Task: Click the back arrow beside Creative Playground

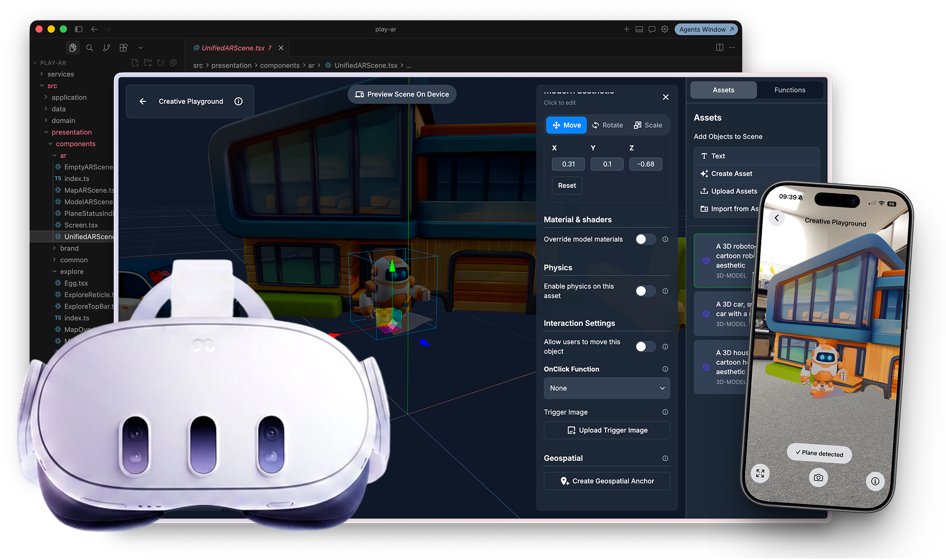Action: [x=143, y=101]
